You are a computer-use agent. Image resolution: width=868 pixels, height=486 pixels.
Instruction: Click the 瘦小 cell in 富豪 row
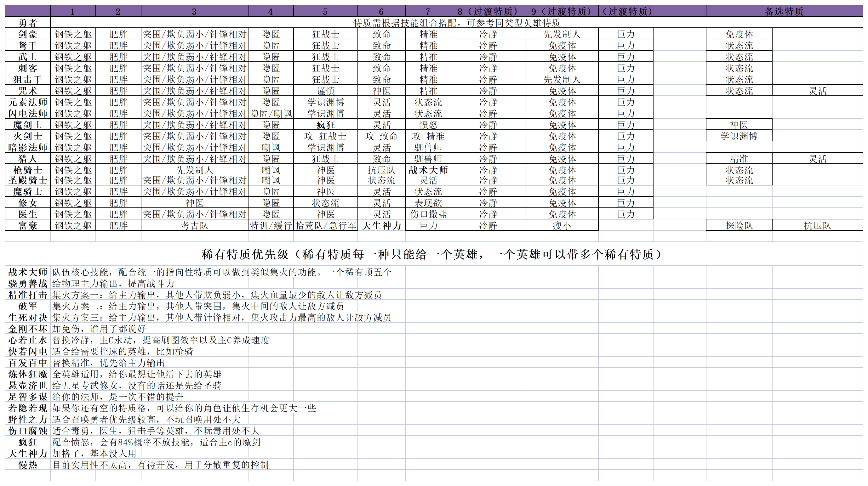coord(562,225)
